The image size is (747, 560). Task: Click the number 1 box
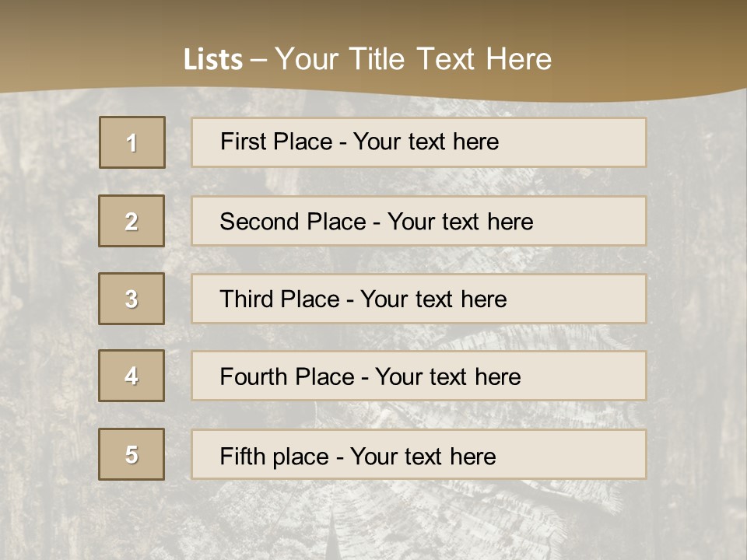132,142
